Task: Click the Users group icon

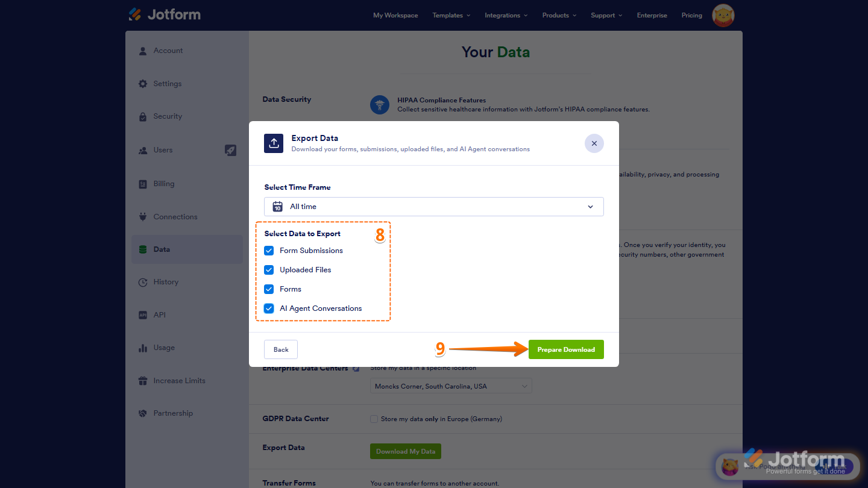Action: (x=143, y=151)
